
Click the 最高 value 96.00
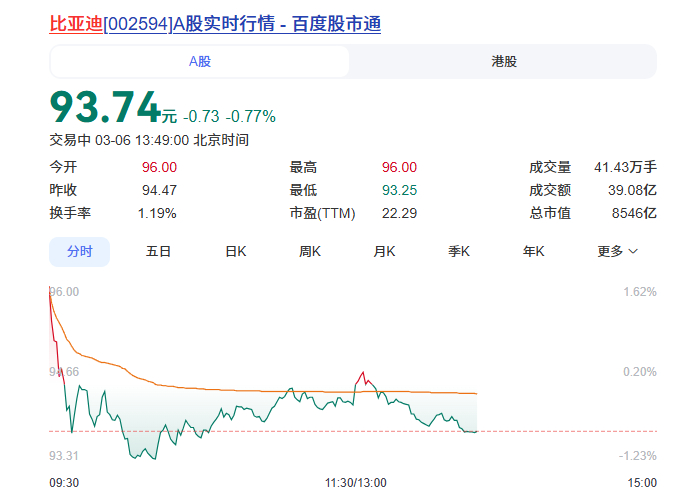[399, 167]
